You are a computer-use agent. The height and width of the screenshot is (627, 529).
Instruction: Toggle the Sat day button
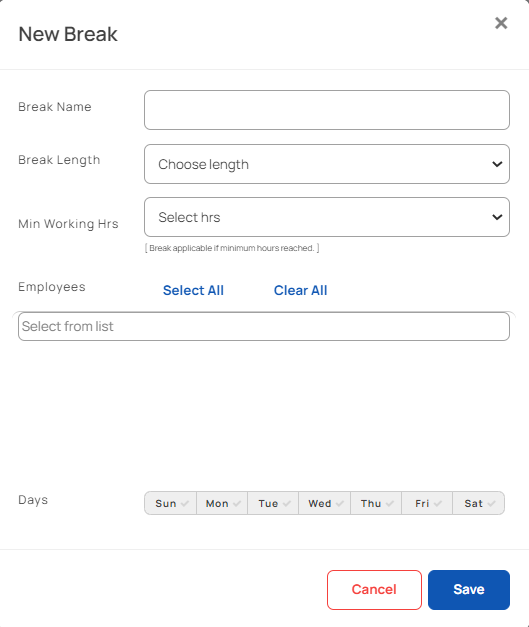478,503
